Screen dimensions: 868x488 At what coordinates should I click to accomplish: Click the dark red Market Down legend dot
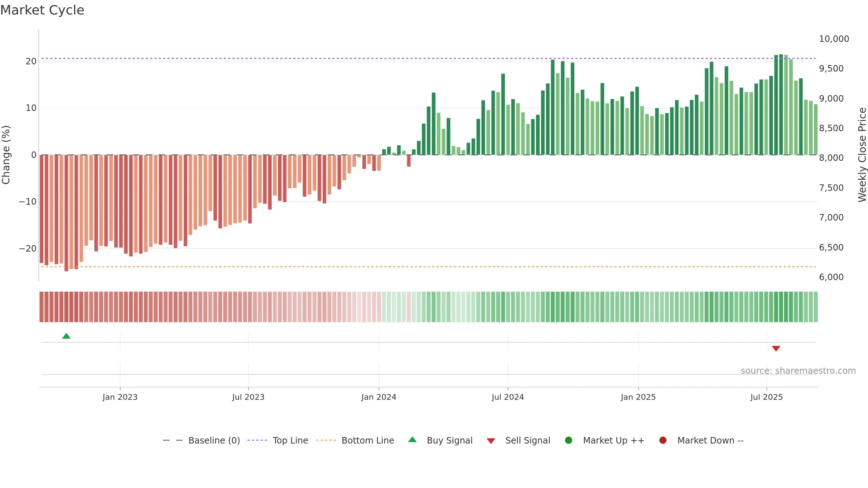pos(663,440)
